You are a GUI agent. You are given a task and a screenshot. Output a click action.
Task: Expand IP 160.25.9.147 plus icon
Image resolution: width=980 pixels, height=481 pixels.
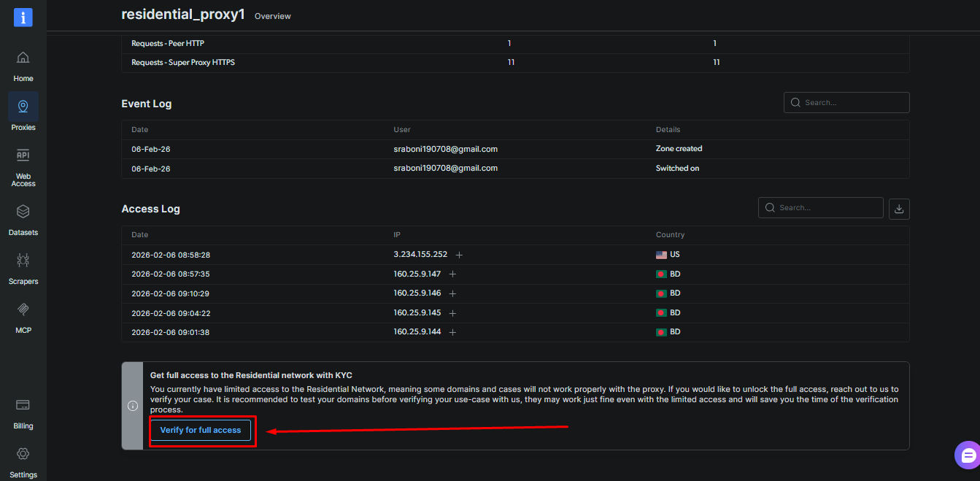pos(452,274)
